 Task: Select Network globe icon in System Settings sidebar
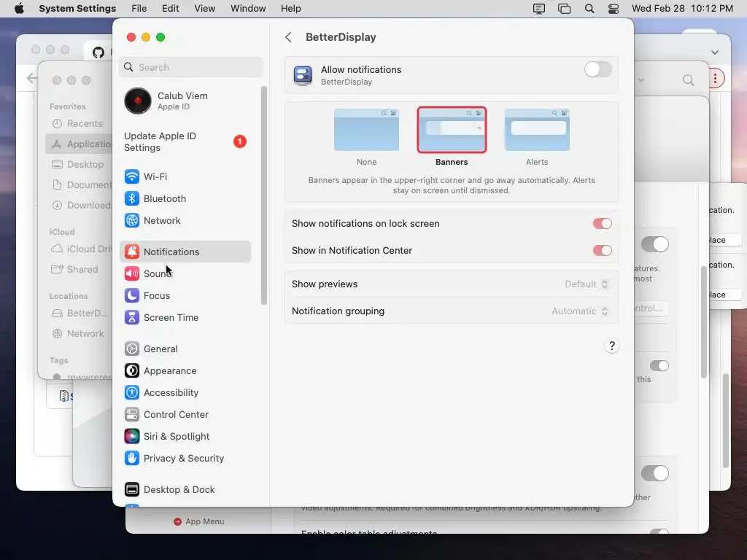click(132, 220)
